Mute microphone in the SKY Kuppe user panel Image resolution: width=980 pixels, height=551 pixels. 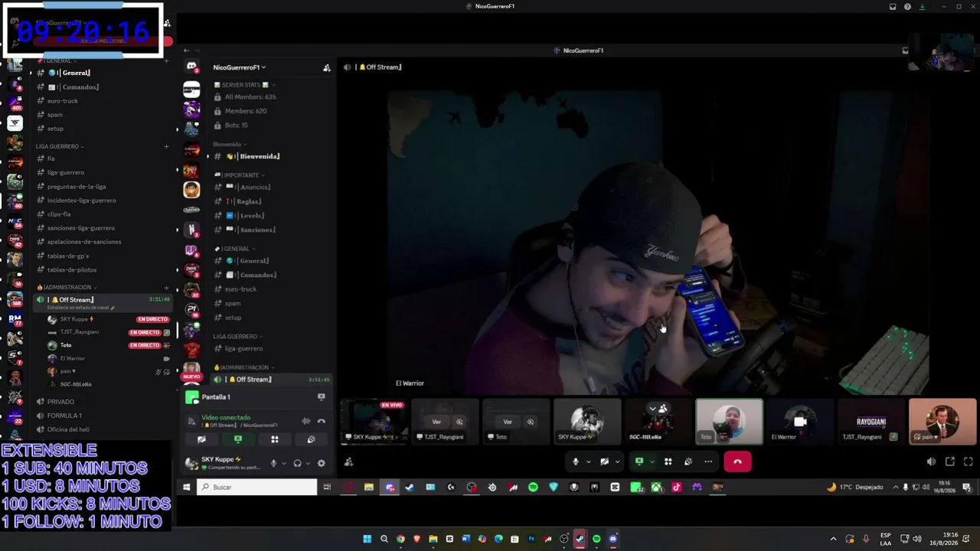pos(273,463)
